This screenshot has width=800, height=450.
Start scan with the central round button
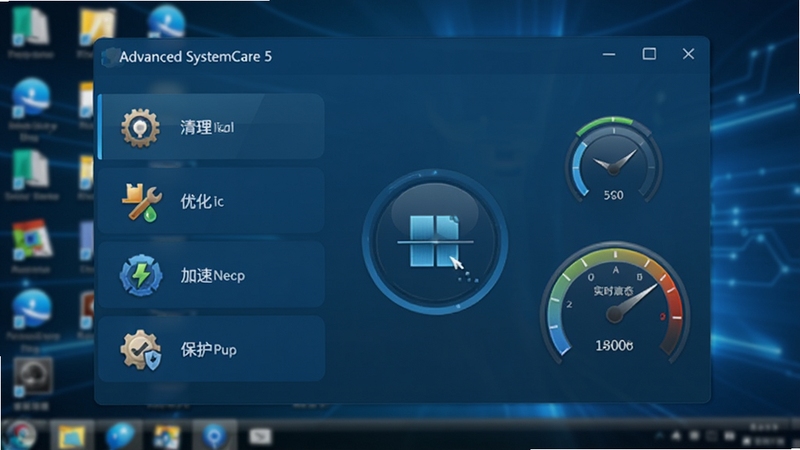[435, 241]
